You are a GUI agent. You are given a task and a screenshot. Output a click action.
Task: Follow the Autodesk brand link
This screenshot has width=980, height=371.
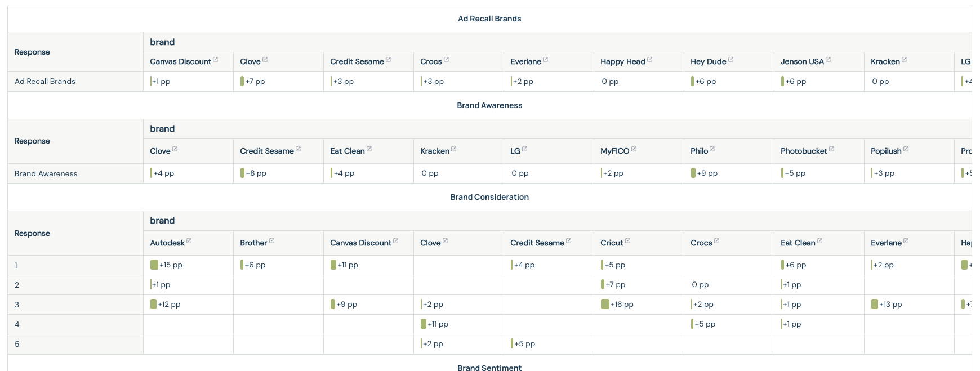(x=167, y=243)
